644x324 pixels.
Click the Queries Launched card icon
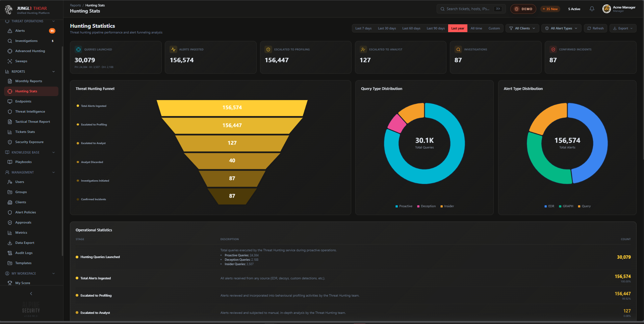(78, 49)
